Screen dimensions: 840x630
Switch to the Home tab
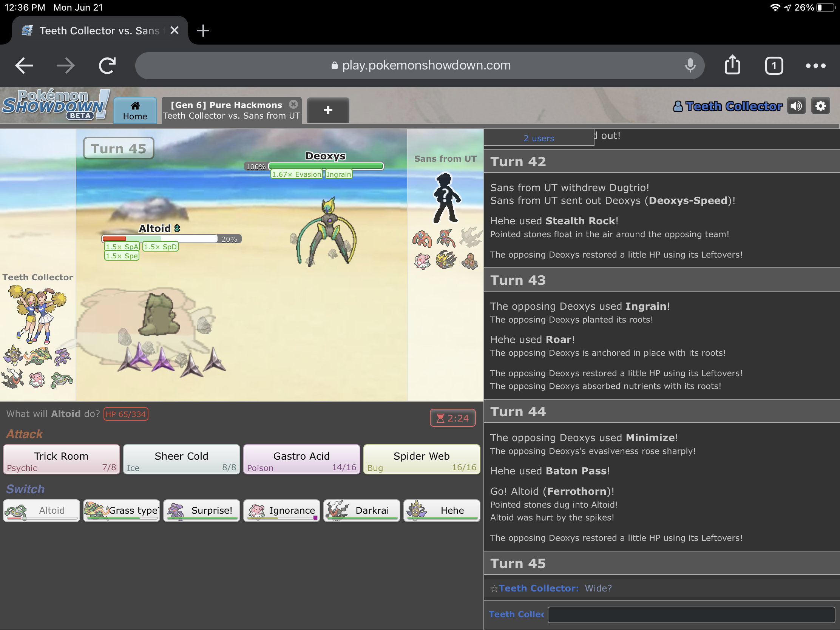coord(135,111)
